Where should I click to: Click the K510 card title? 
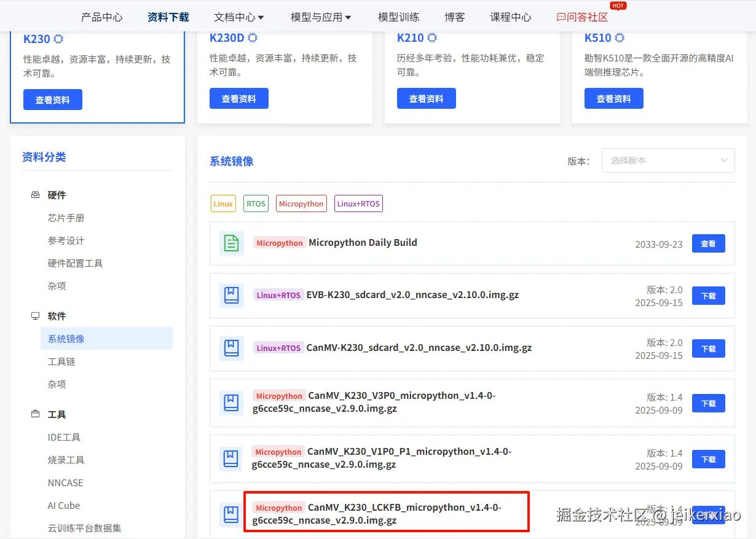[598, 37]
